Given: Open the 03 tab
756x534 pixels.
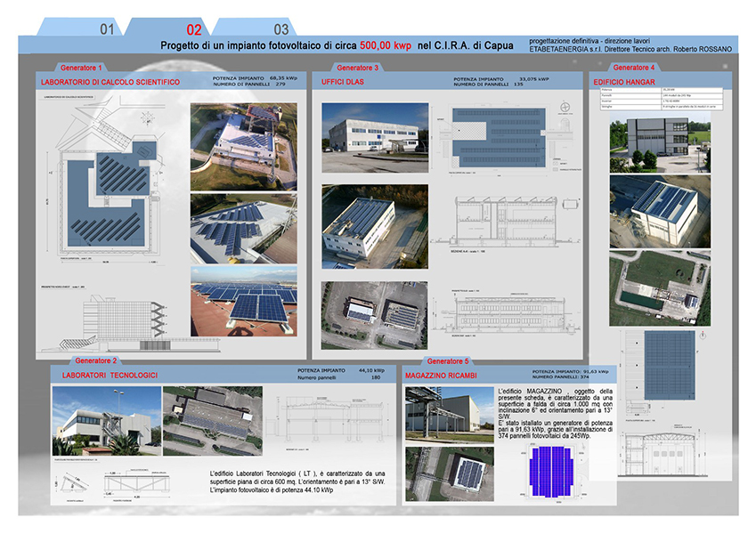Looking at the screenshot, I should [x=281, y=28].
